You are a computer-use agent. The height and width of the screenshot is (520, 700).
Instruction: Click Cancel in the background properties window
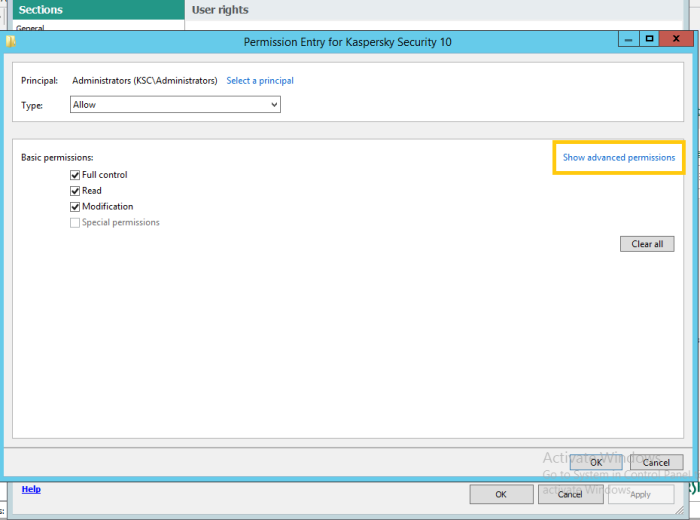(x=571, y=494)
